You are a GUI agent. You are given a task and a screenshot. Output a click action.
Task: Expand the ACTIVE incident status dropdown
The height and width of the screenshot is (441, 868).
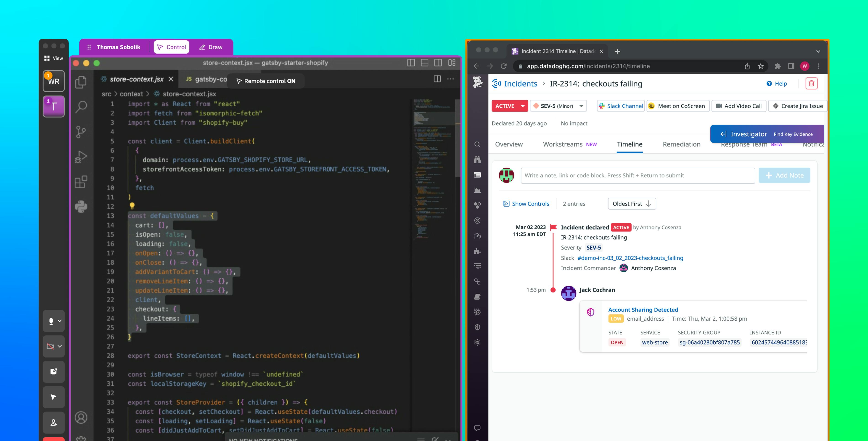(x=509, y=106)
